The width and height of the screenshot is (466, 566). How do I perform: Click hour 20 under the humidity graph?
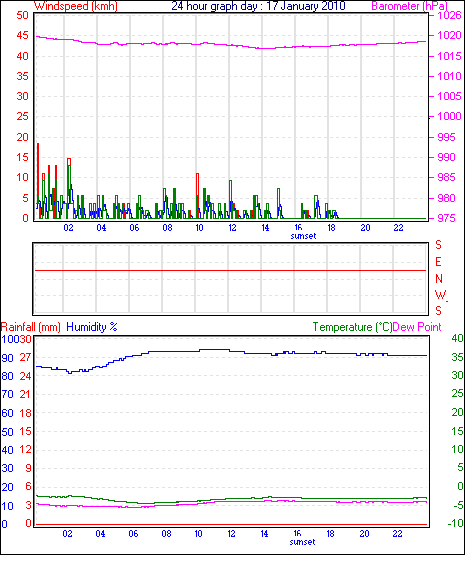[x=364, y=534]
